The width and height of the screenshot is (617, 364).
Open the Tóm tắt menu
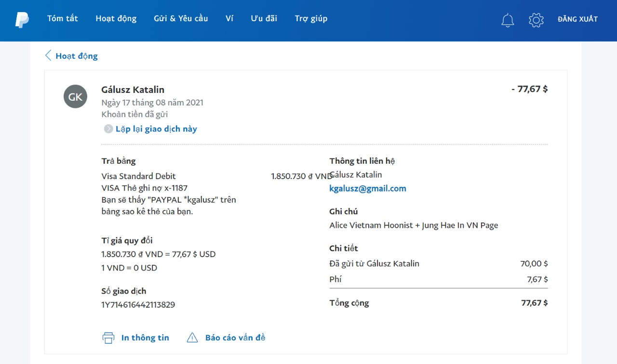tap(63, 19)
